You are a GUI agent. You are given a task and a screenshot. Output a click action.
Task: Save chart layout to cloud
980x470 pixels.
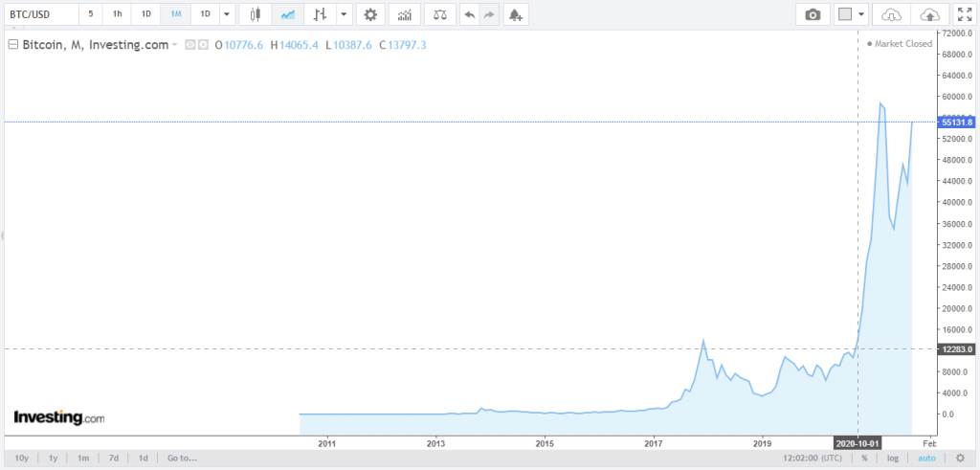point(929,14)
